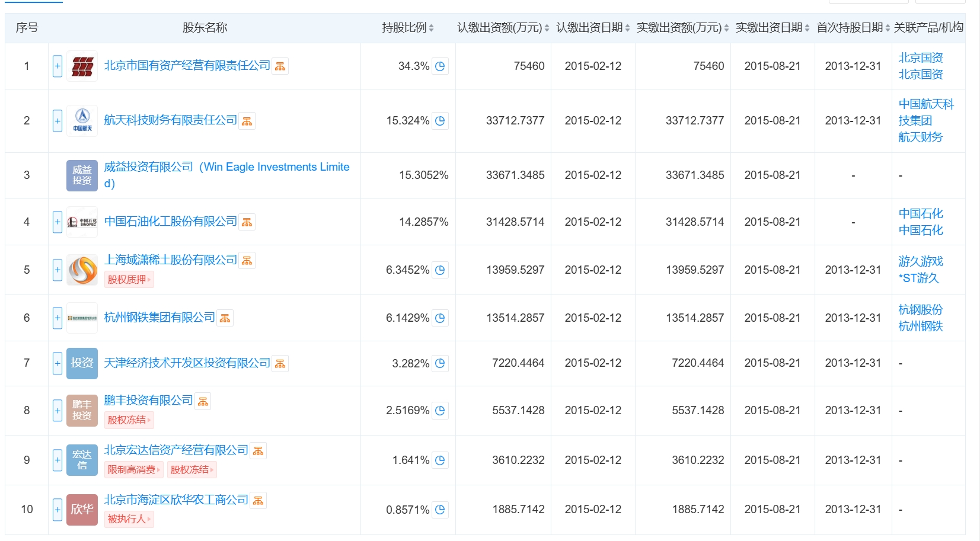View shareholding history icon next to 1.641%
Viewport: 980px width, 541px height.
coord(440,460)
